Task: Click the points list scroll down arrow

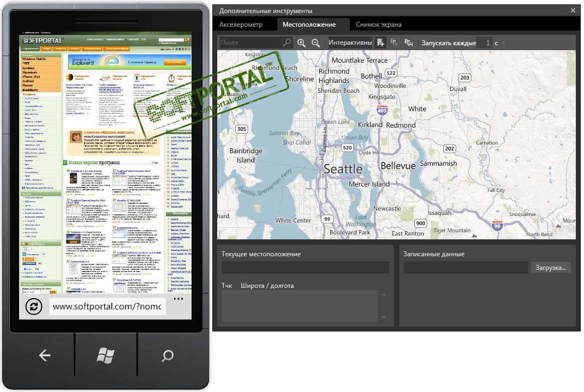Action: pyautogui.click(x=384, y=317)
